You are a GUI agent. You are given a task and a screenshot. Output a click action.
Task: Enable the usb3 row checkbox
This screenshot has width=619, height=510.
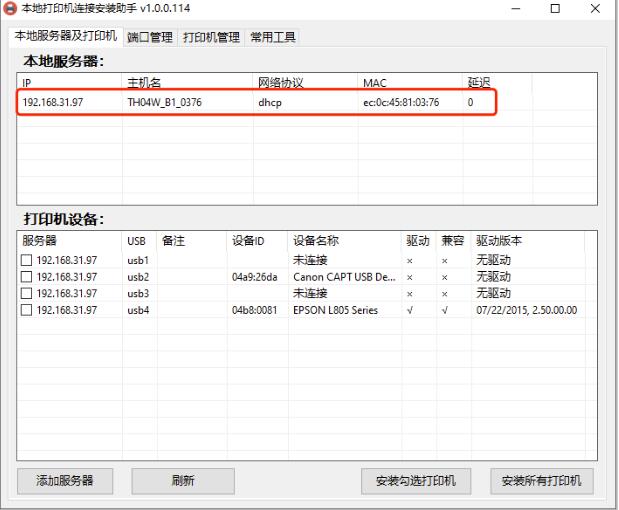[27, 293]
